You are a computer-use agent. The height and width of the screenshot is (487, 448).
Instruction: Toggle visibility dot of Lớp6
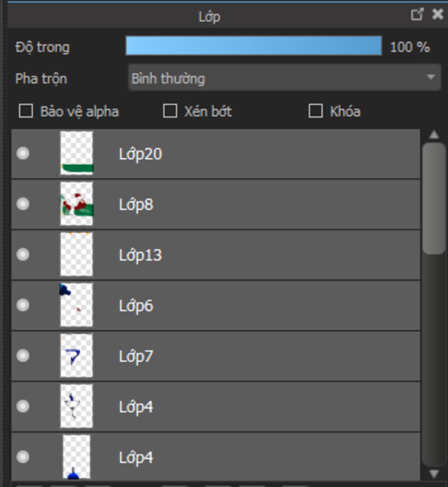pyautogui.click(x=23, y=305)
